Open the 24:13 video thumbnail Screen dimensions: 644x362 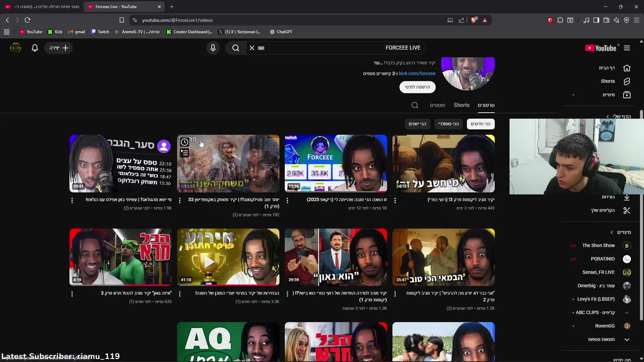(443, 163)
